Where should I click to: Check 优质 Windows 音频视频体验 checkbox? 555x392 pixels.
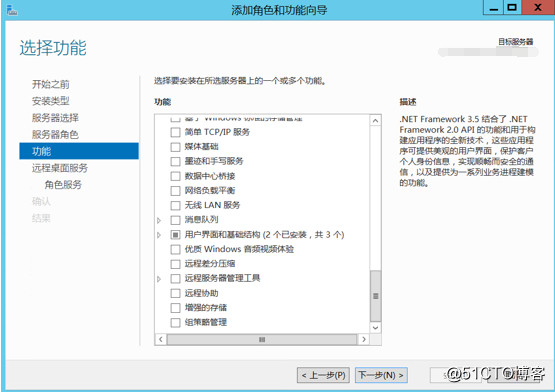[x=175, y=249]
